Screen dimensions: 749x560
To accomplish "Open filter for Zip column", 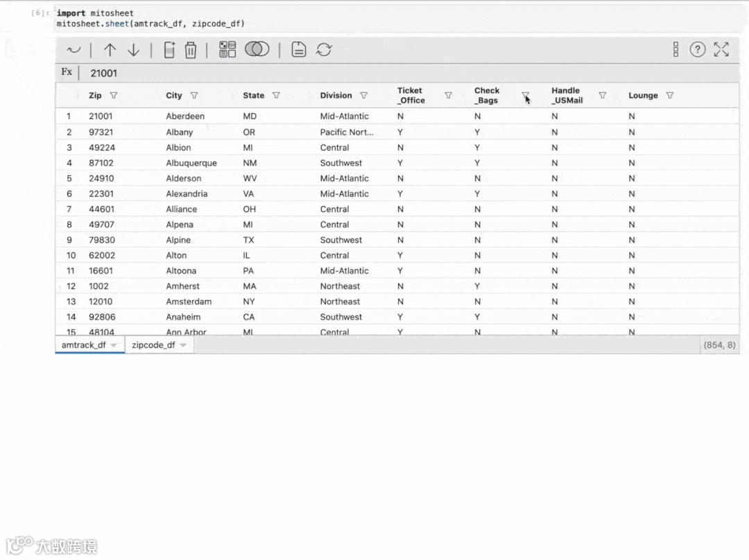I will (x=114, y=96).
